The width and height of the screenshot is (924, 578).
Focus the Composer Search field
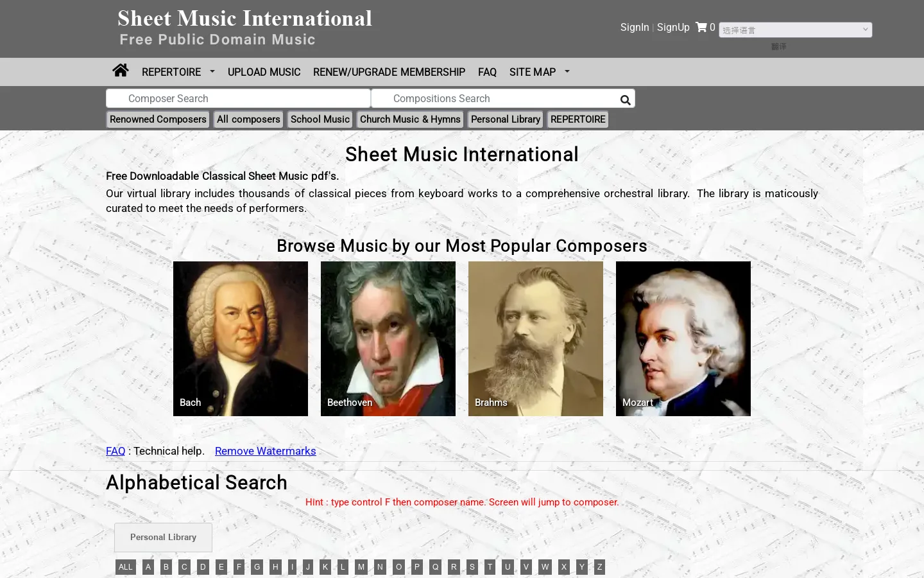pyautogui.click(x=238, y=98)
